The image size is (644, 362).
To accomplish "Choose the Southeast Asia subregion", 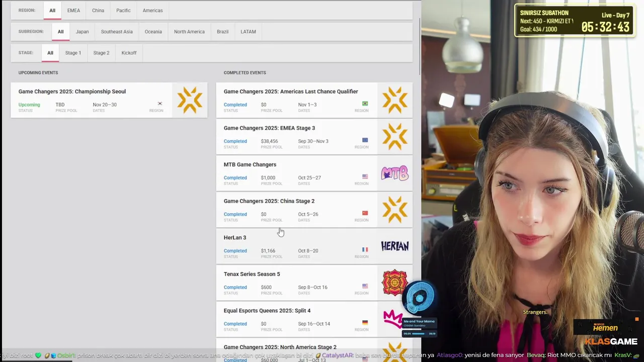I will click(x=117, y=32).
